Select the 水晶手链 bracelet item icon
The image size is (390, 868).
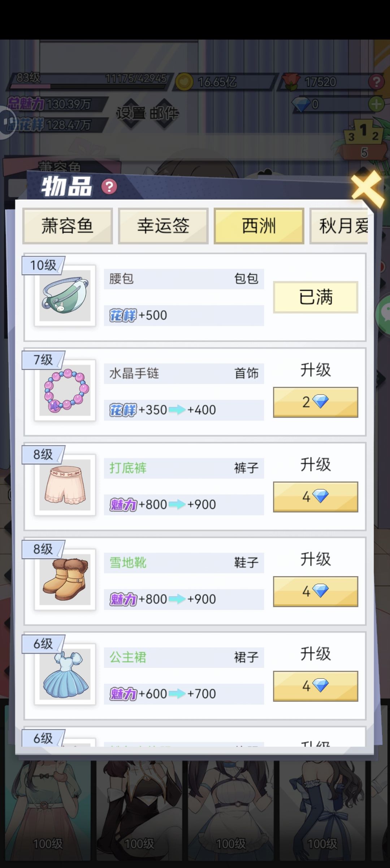click(65, 390)
